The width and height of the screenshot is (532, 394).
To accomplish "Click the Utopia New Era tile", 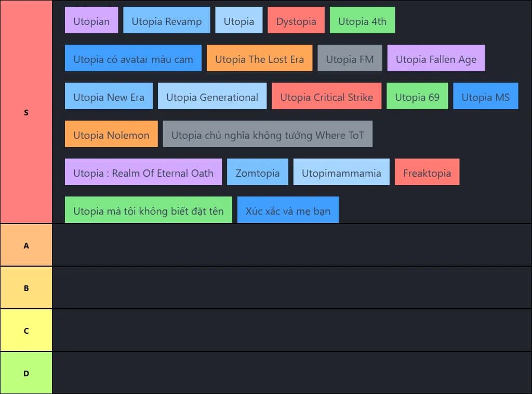I will pyautogui.click(x=109, y=96).
